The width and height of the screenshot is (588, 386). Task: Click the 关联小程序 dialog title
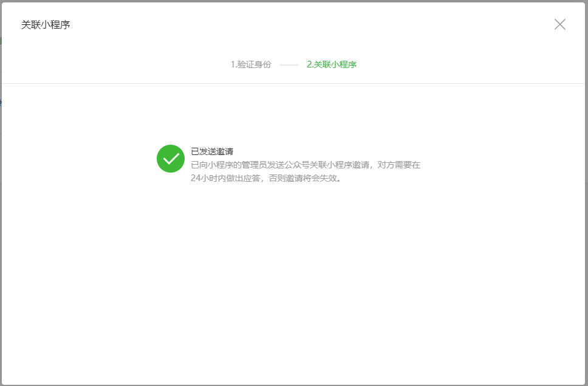(x=46, y=25)
